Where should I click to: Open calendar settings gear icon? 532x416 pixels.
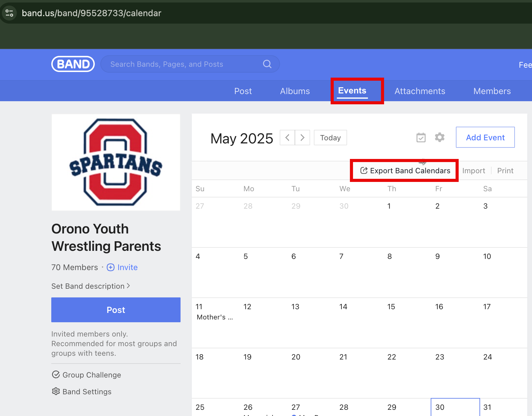click(440, 137)
